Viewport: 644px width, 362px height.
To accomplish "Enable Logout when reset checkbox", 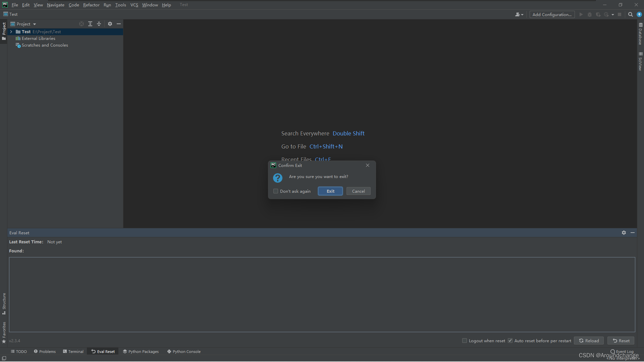I will pos(465,341).
